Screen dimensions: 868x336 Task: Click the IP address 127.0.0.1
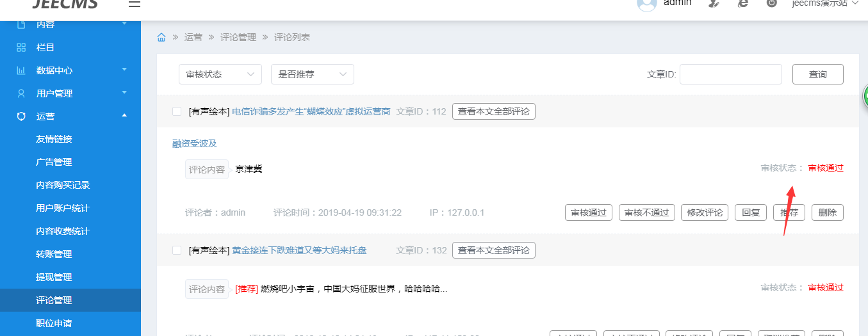[x=466, y=212]
